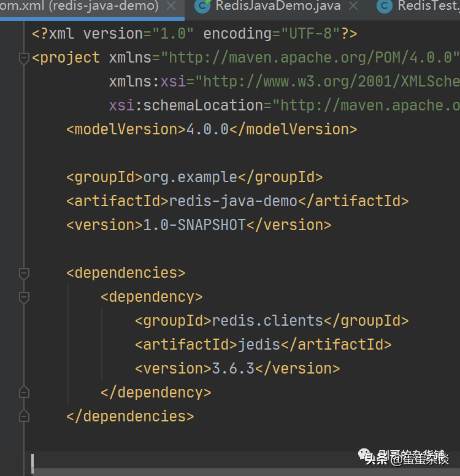Open the RedisTest tab
460x476 pixels.
[429, 6]
